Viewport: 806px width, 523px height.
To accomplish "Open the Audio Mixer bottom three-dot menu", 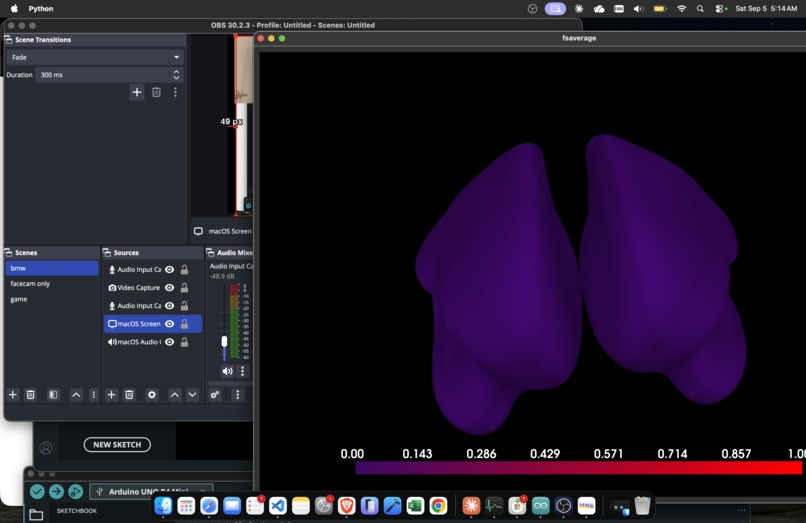I will [237, 394].
